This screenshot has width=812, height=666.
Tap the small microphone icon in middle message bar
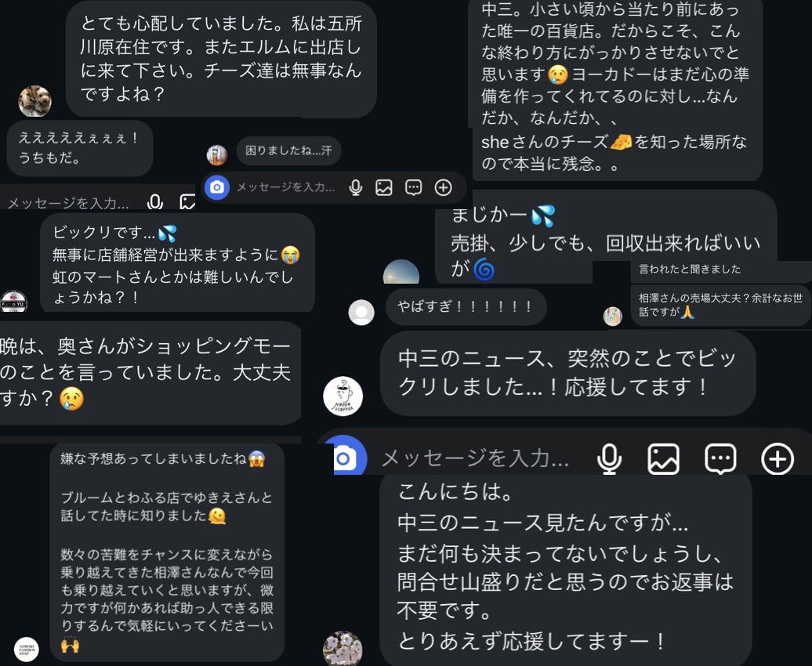pyautogui.click(x=355, y=187)
